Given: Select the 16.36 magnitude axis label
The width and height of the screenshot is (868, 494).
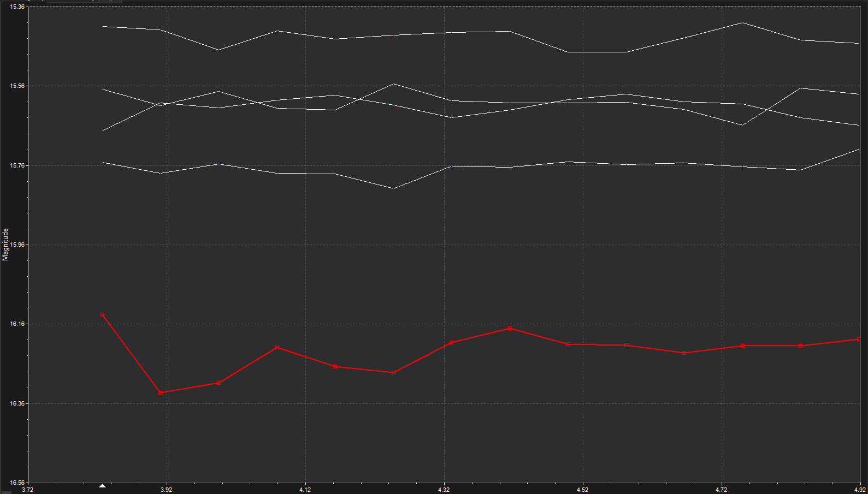Looking at the screenshot, I should [x=17, y=404].
